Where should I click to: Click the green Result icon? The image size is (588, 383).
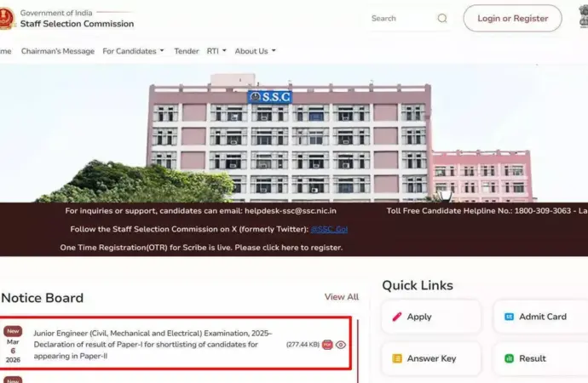pos(509,358)
